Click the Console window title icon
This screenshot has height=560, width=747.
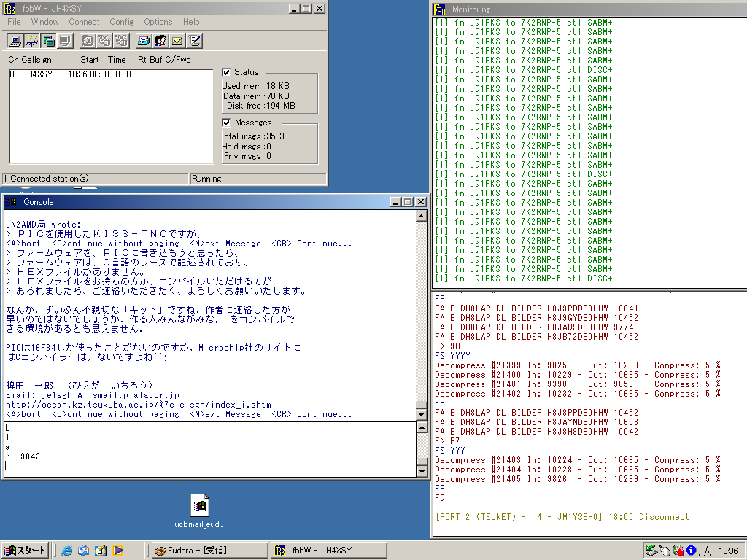pos(12,202)
